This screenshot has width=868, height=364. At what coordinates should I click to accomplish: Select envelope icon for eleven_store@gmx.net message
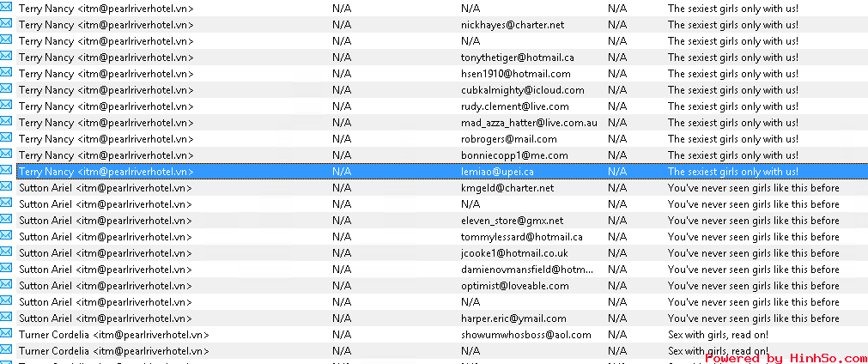(6, 220)
